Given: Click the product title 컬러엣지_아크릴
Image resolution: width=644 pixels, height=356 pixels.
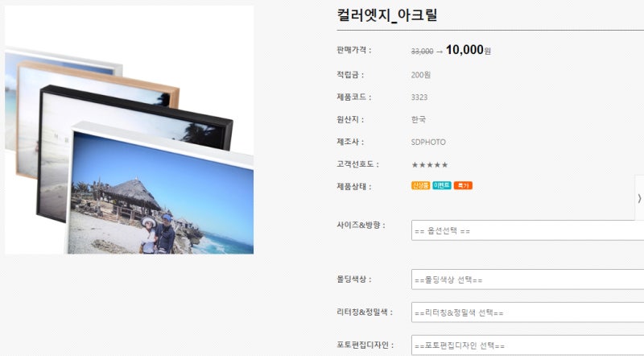Looking at the screenshot, I should click(387, 15).
